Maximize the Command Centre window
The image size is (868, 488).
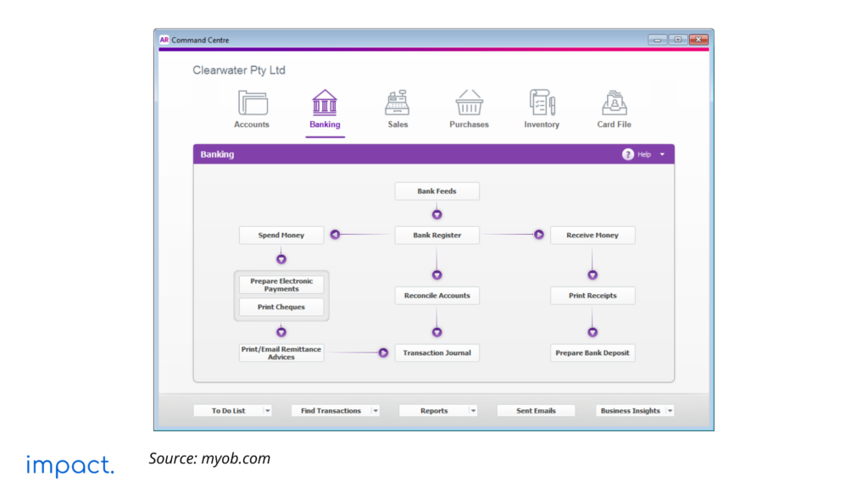pos(677,40)
